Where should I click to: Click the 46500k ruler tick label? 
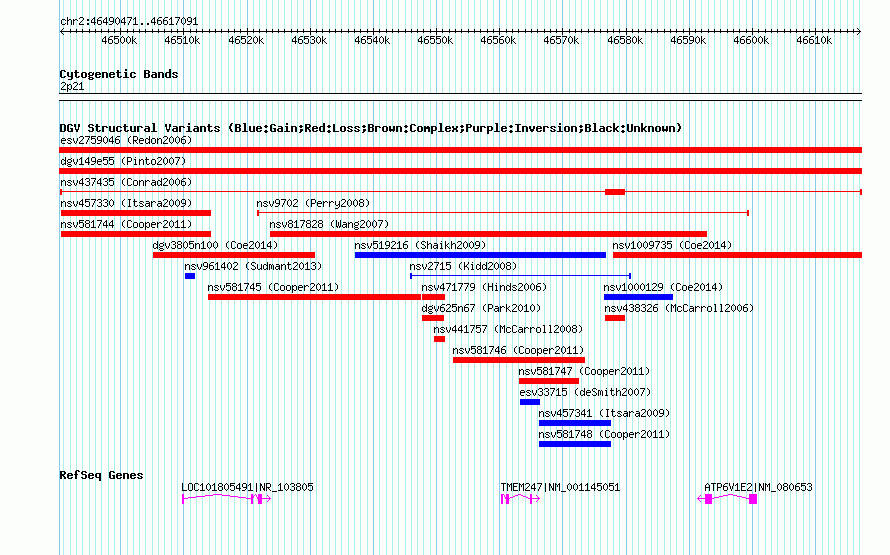[x=119, y=40]
